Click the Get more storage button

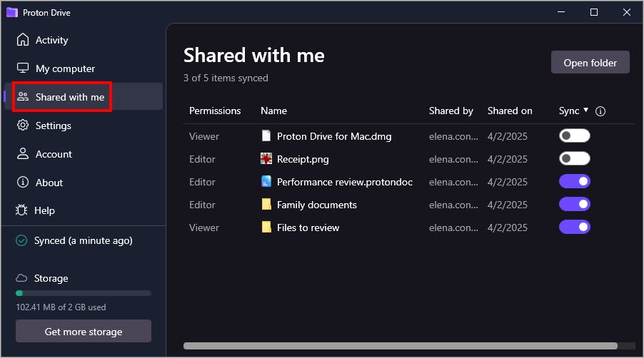[x=84, y=332]
